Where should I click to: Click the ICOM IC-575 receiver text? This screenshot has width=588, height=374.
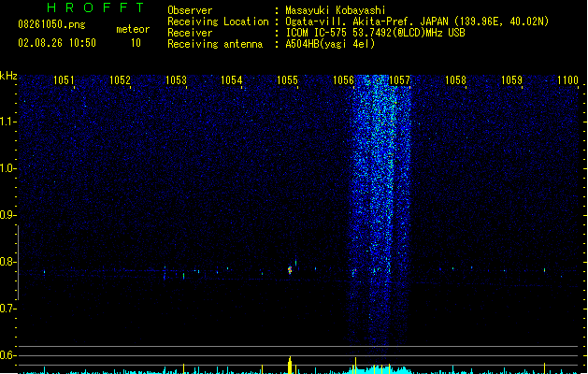[375, 33]
